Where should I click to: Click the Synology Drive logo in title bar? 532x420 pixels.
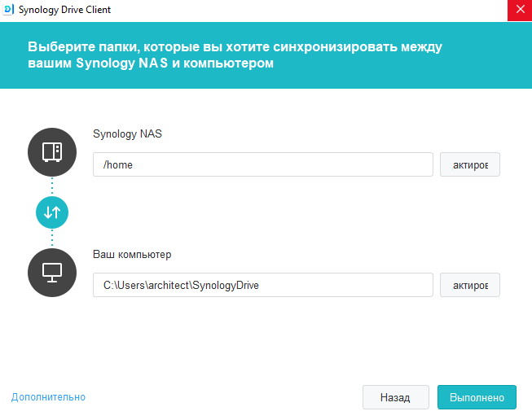9,10
